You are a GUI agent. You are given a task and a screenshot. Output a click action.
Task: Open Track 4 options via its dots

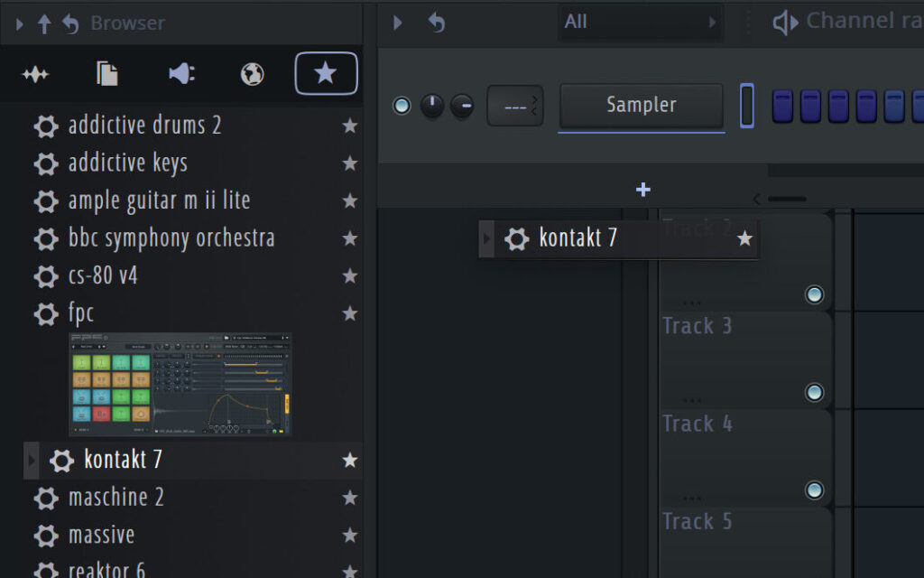[x=692, y=496]
